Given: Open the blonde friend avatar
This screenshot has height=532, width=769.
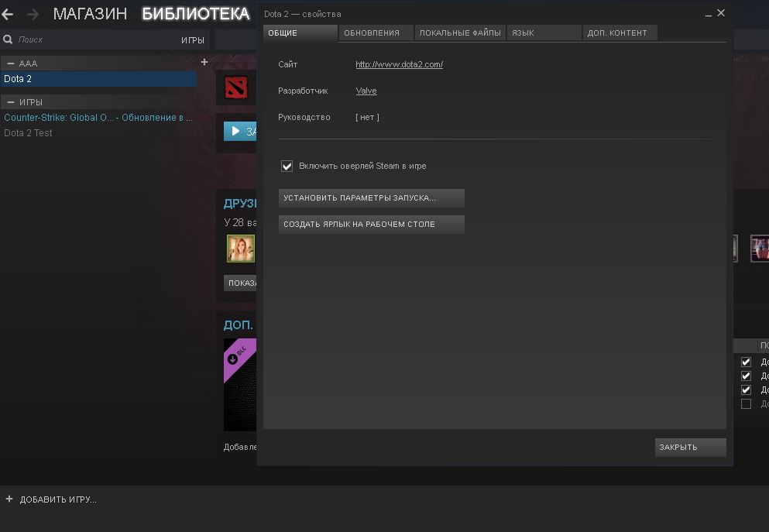Looking at the screenshot, I should pos(240,248).
